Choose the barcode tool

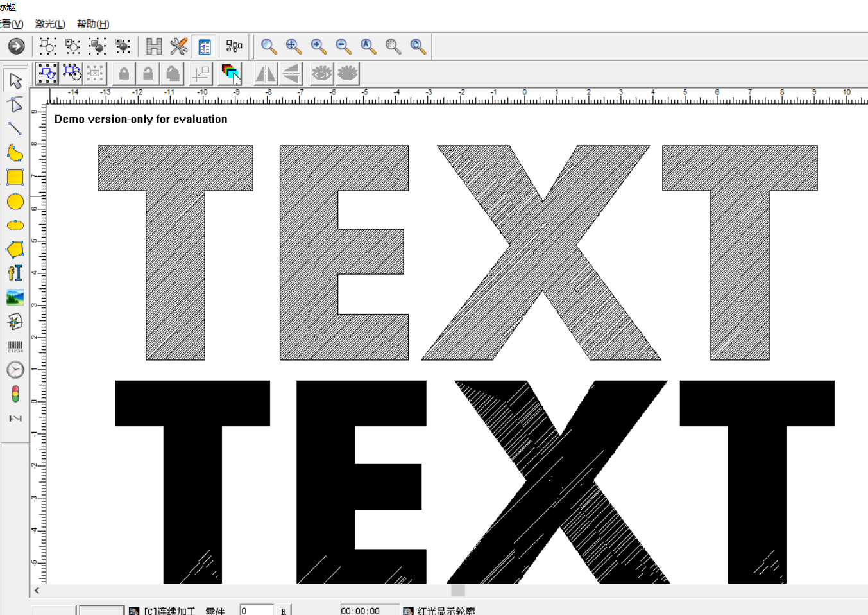click(15, 347)
